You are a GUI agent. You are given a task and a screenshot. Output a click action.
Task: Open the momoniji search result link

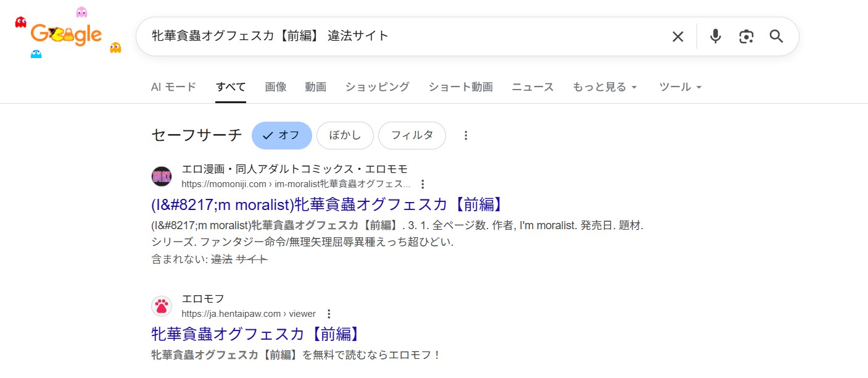coord(328,204)
